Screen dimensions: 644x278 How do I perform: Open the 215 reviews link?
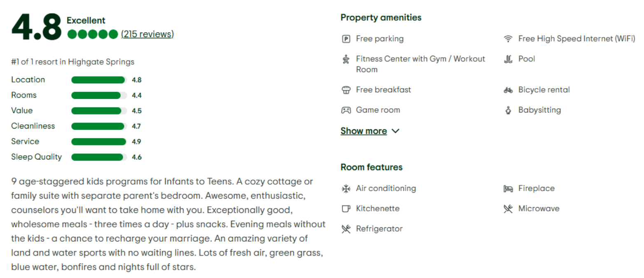(148, 34)
